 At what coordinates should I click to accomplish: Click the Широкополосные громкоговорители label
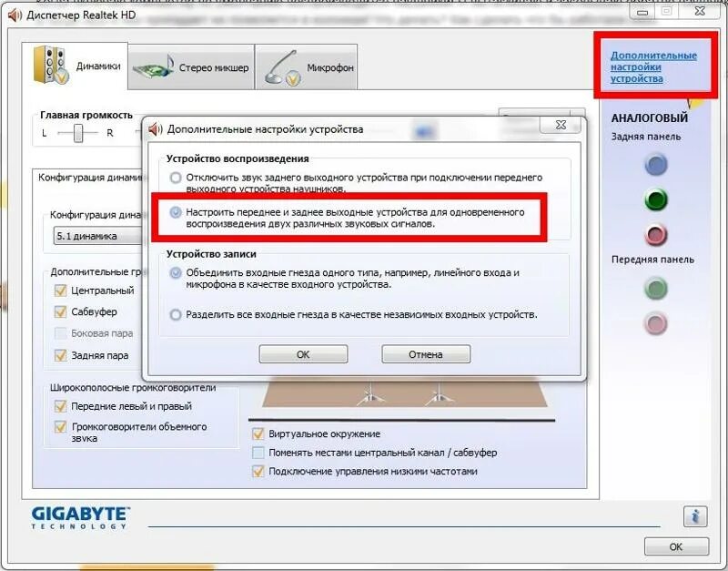tap(133, 387)
